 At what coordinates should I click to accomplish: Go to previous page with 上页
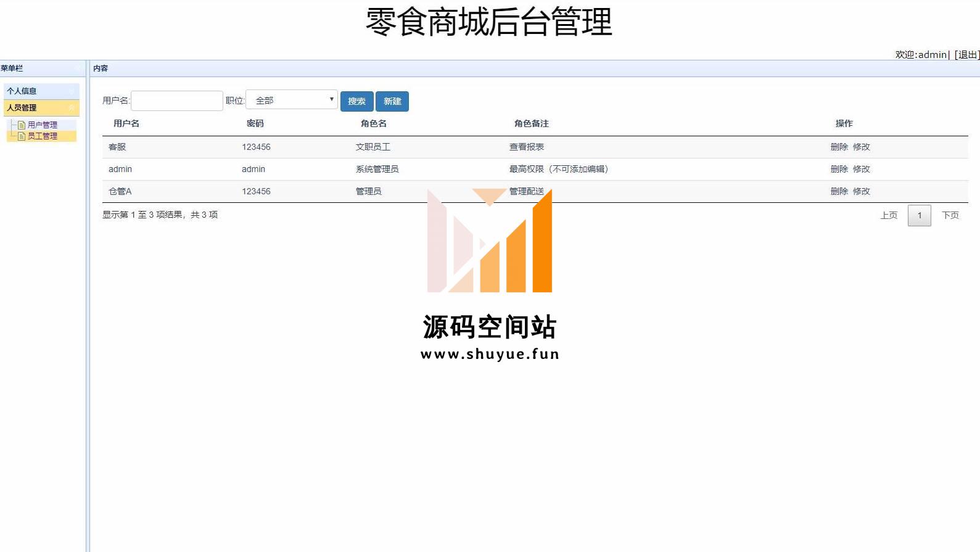(889, 215)
